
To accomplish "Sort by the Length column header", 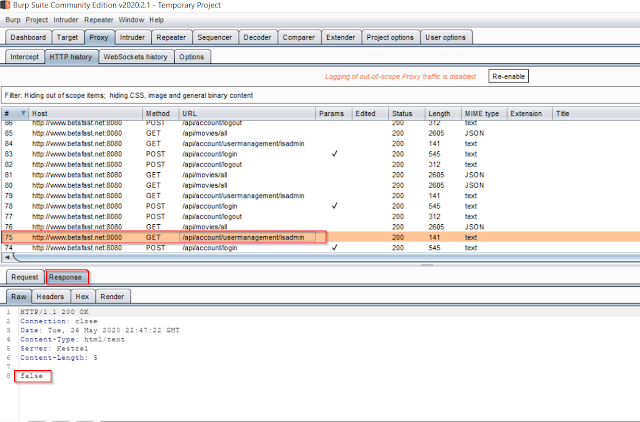I will (x=443, y=113).
